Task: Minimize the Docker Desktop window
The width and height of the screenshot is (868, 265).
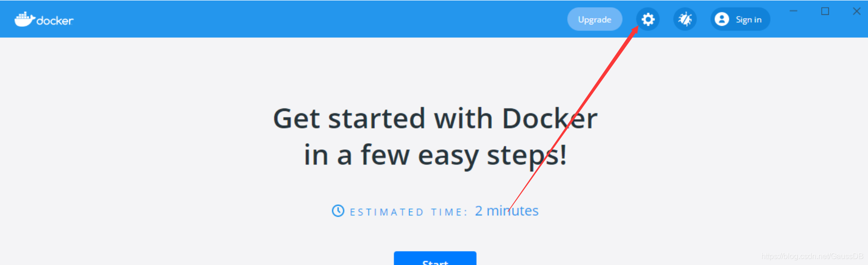Action: click(x=793, y=11)
